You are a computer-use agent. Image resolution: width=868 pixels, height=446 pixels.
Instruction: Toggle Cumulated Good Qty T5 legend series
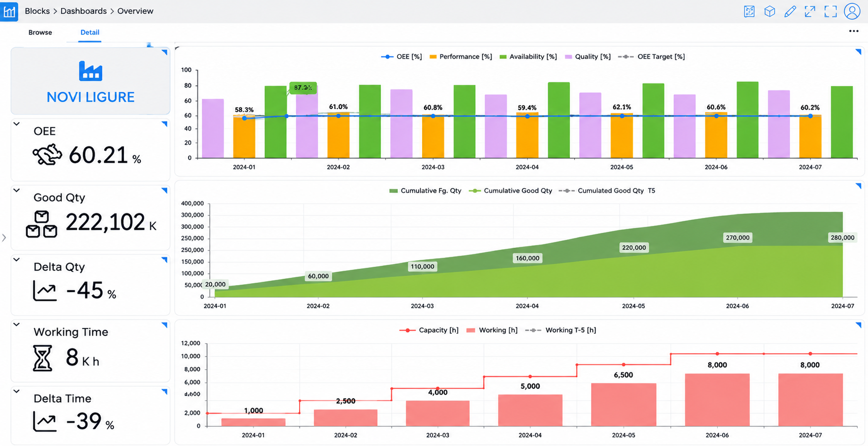point(607,191)
